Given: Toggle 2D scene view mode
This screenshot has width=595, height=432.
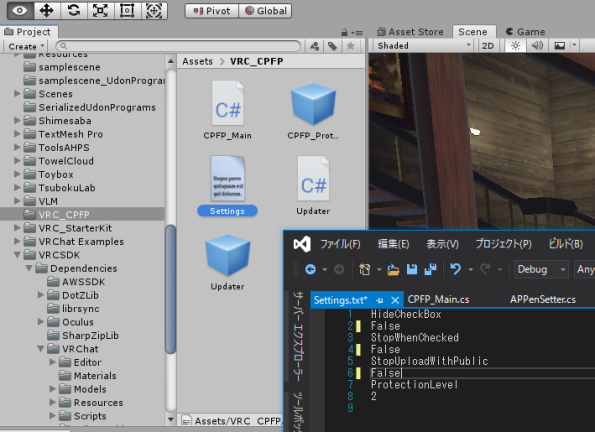Looking at the screenshot, I should coord(488,46).
